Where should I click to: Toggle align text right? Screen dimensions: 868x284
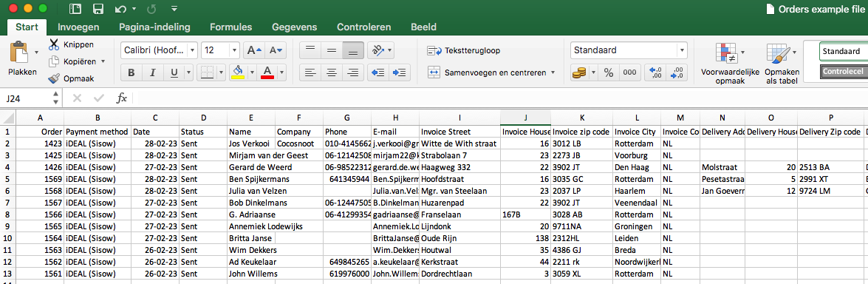352,72
